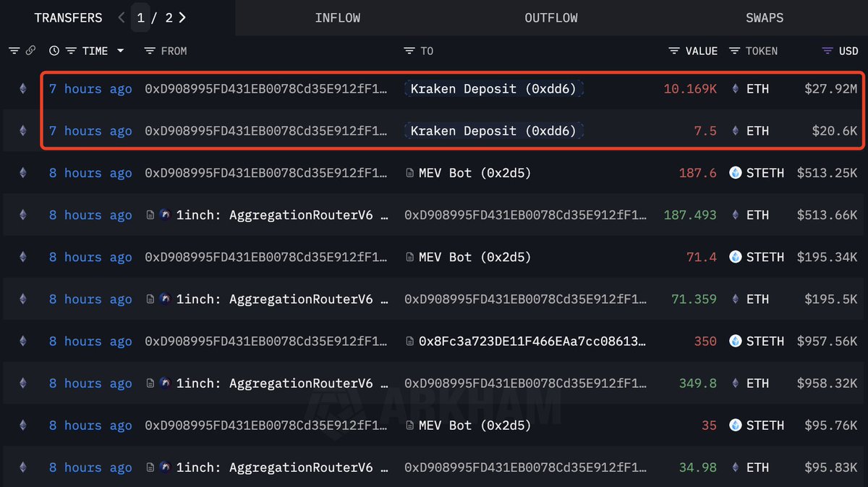
Task: Open the TOKEN column filter icon
Action: pos(735,51)
